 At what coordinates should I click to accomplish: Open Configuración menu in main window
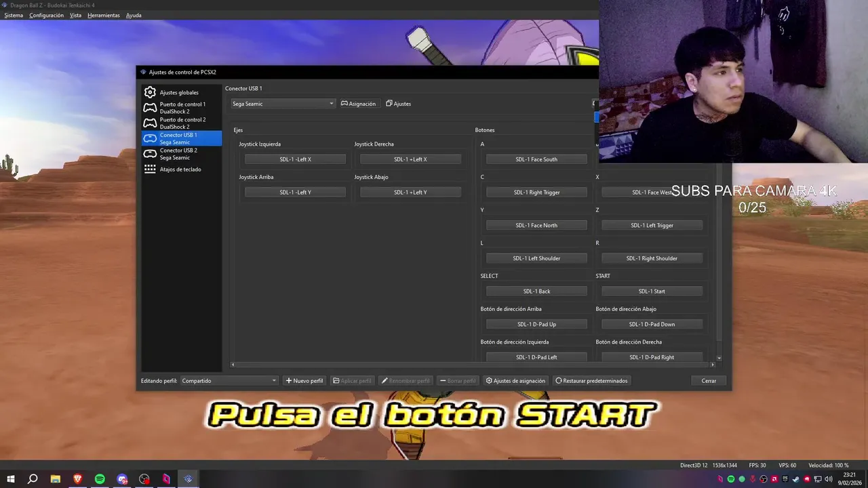[46, 15]
